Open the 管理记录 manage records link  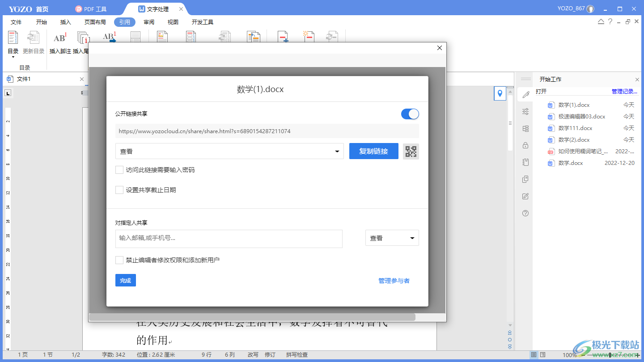click(x=624, y=92)
